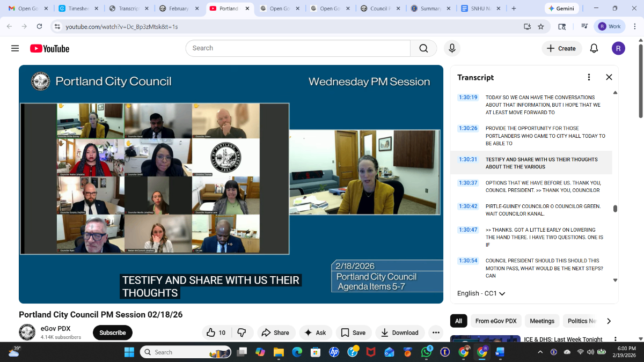Expand the English - CC1 language dropdown
The height and width of the screenshot is (362, 644).
(481, 293)
